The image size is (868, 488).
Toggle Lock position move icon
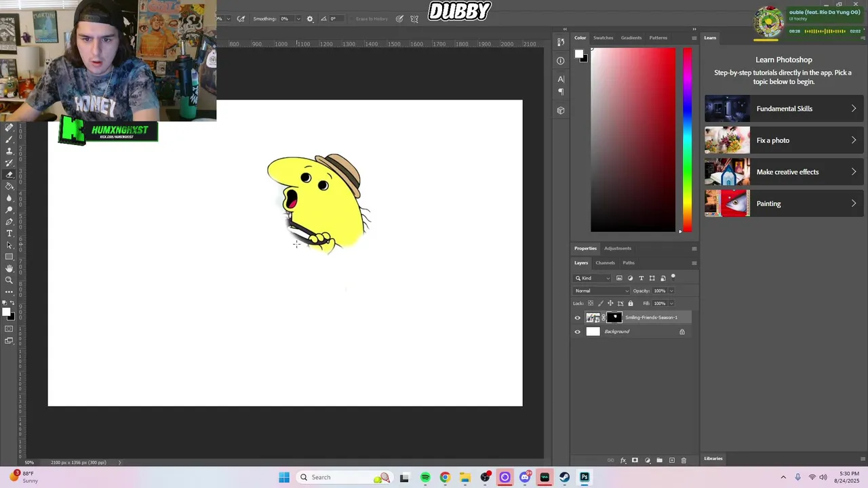[x=610, y=304]
